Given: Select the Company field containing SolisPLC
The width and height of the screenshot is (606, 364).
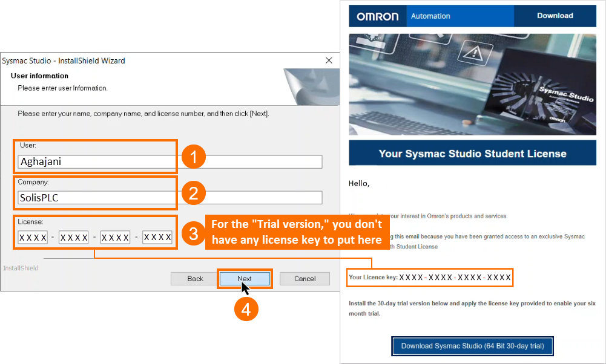Looking at the screenshot, I should click(x=170, y=197).
